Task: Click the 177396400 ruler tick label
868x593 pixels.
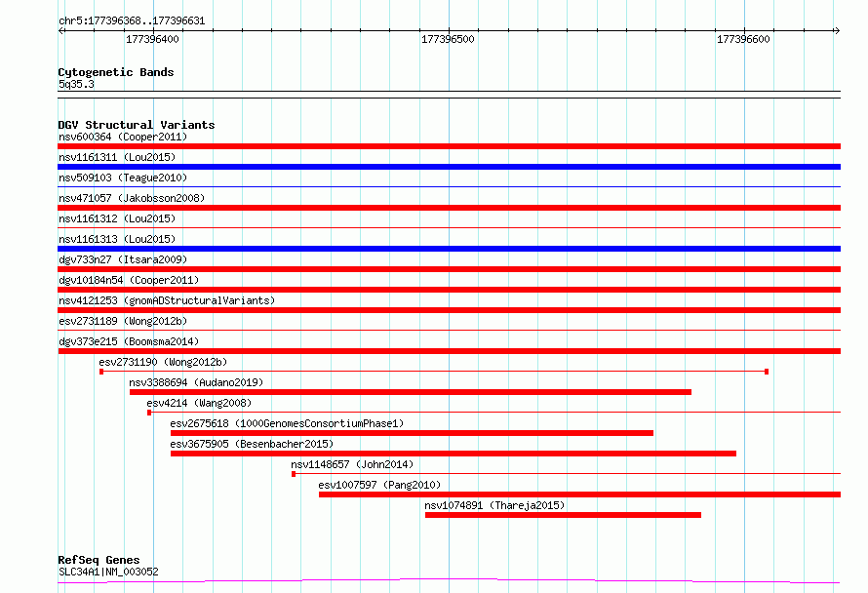Action: tap(152, 39)
